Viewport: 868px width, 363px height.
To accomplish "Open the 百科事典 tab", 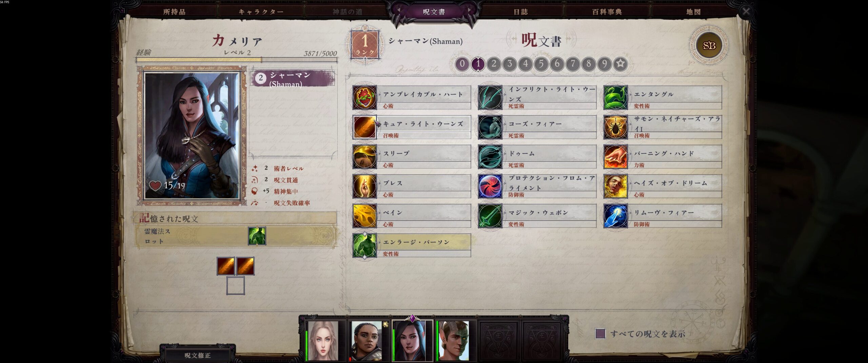I will click(x=607, y=12).
